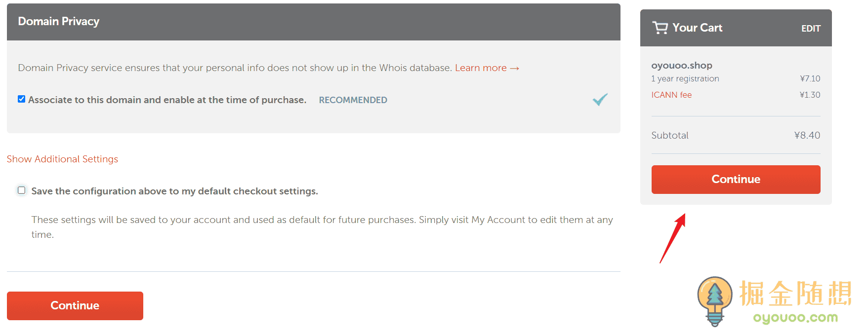
Task: Open the Learn more link
Action: (x=481, y=68)
